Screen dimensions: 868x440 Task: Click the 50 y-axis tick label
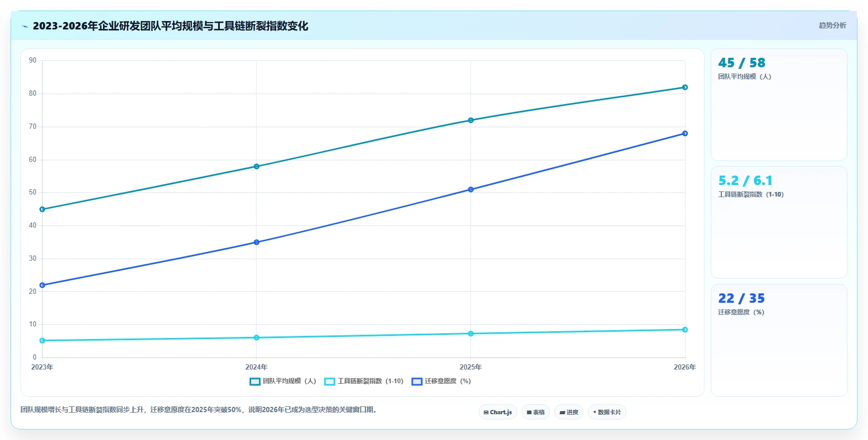[x=33, y=192]
